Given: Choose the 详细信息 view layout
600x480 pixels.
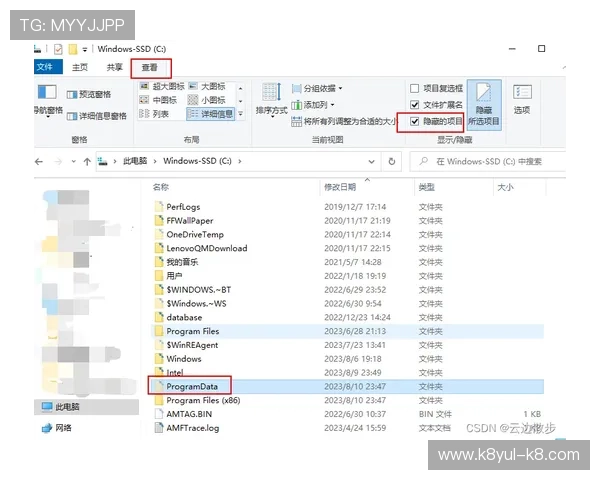Looking at the screenshot, I should (x=210, y=114).
